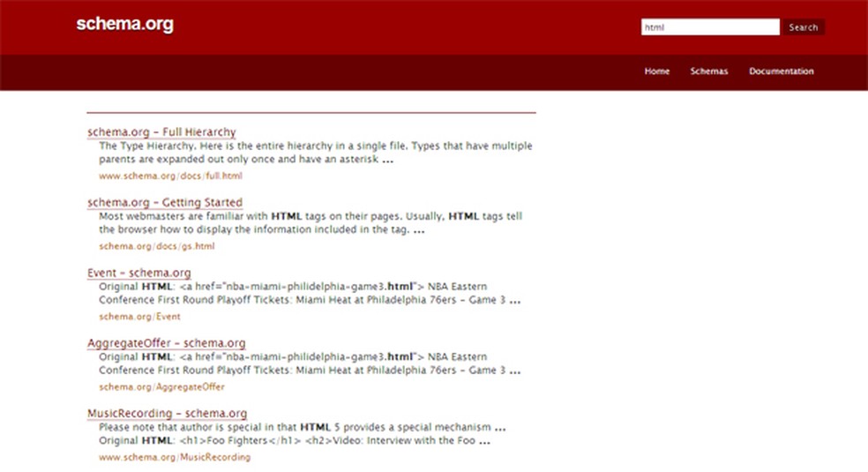This screenshot has width=868, height=472.
Task: Click the snippet starting 'The Type Hierarchy'
Action: pos(316,153)
